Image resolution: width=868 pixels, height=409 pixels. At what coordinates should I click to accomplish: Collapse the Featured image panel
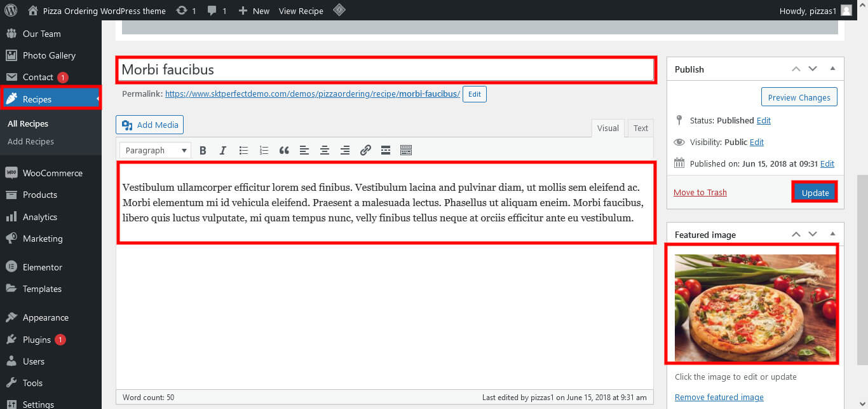click(x=832, y=235)
